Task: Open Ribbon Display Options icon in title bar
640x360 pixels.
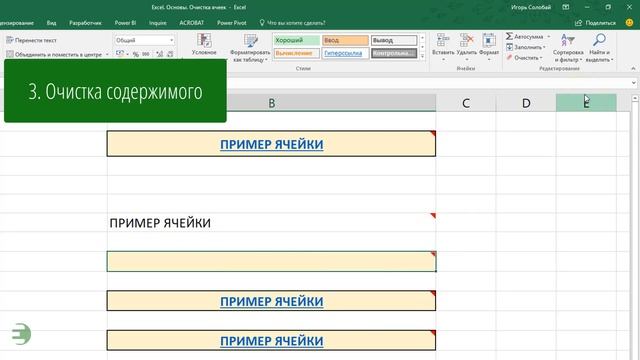Action: pos(565,7)
